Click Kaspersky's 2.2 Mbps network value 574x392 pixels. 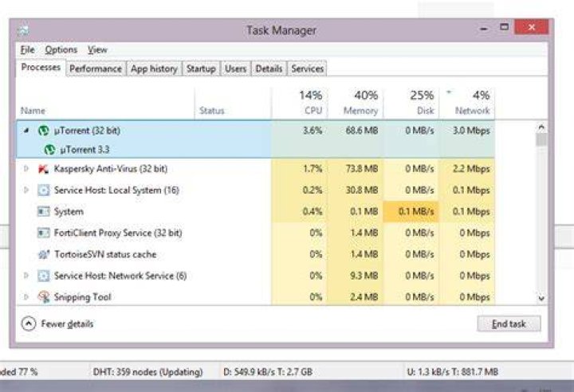(471, 169)
